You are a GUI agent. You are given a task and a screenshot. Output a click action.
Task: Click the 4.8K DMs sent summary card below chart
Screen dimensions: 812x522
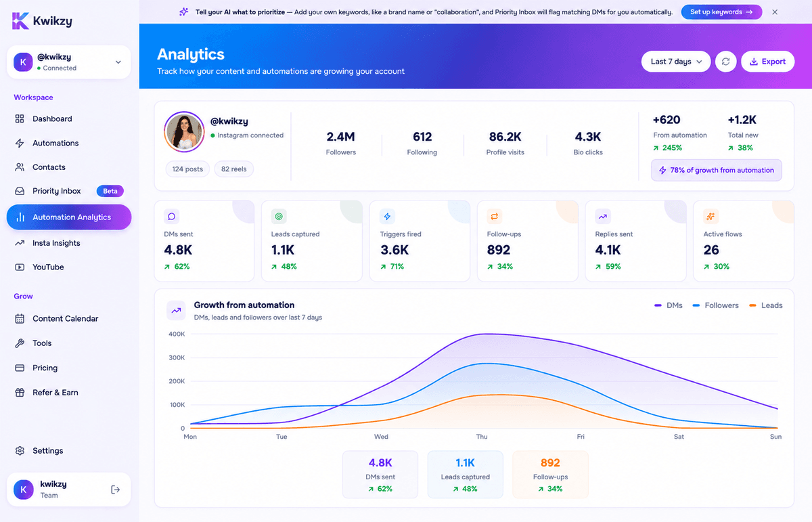click(x=380, y=475)
